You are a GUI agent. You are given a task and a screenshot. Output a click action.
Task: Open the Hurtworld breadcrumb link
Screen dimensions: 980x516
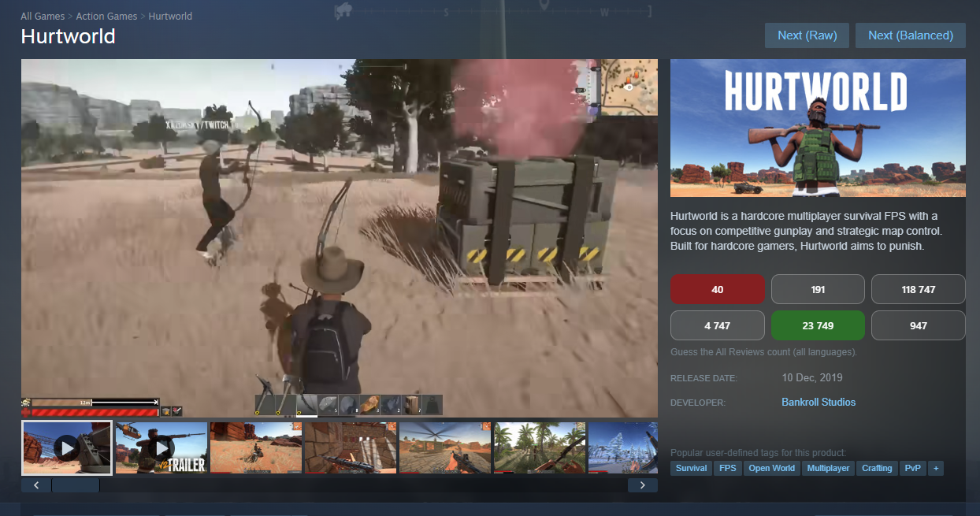coord(170,16)
